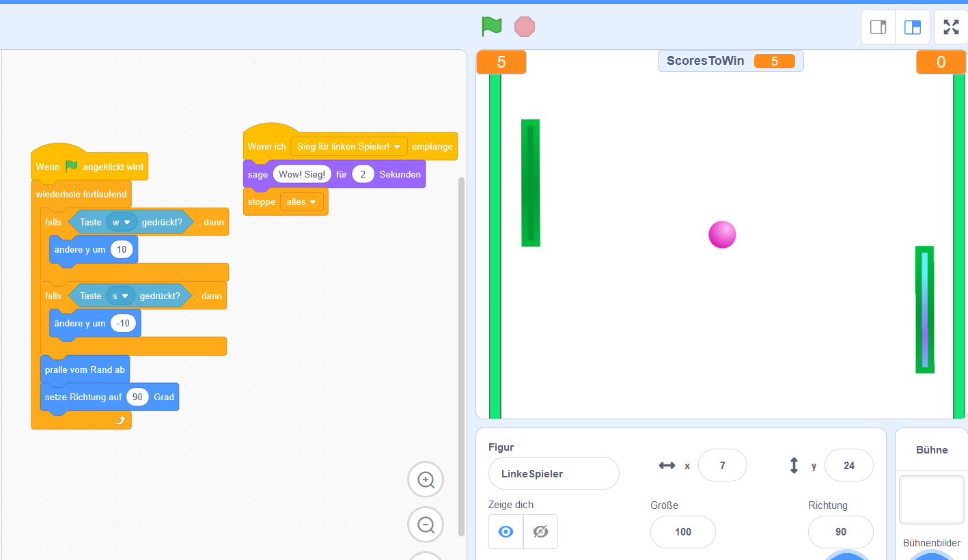968x560 pixels.
Task: Zoom out of the code workspace
Action: click(x=426, y=525)
